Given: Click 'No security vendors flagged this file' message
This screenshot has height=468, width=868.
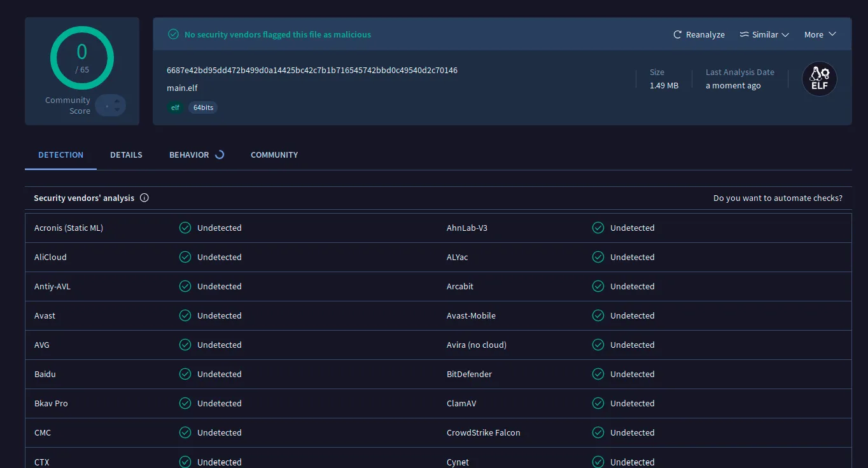Looking at the screenshot, I should (277, 34).
